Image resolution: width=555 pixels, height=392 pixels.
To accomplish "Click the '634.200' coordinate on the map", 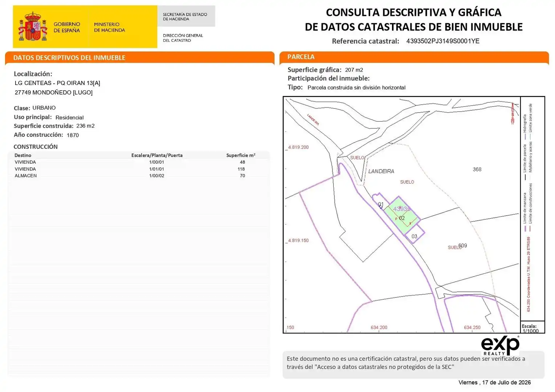I will pos(379,327).
